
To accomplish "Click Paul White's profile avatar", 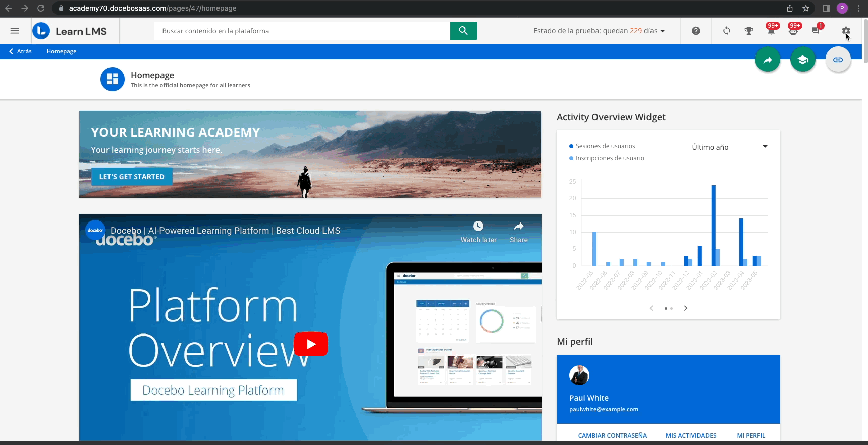I will coord(579,375).
